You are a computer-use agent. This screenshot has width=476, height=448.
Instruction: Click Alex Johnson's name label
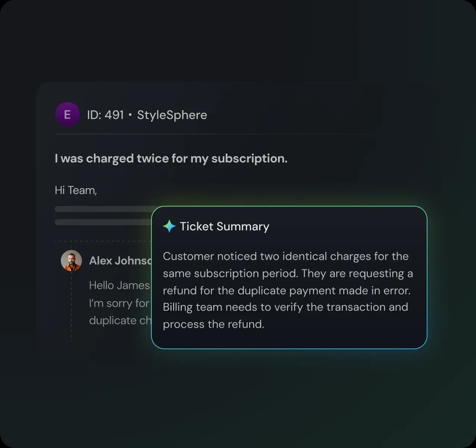[x=119, y=261]
